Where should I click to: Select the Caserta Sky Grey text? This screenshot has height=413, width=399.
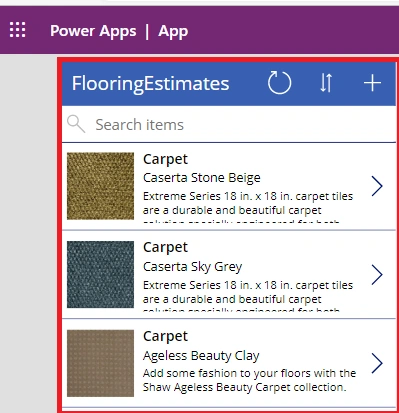pos(192,267)
